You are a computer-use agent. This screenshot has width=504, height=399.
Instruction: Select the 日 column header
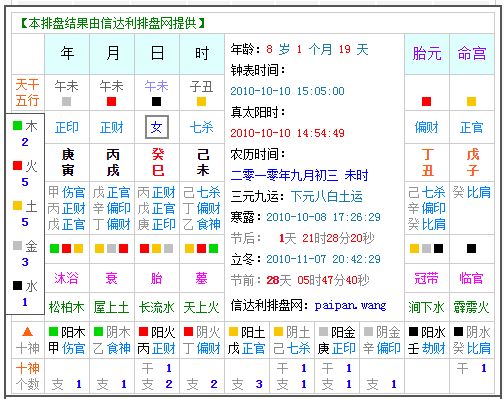point(157,53)
